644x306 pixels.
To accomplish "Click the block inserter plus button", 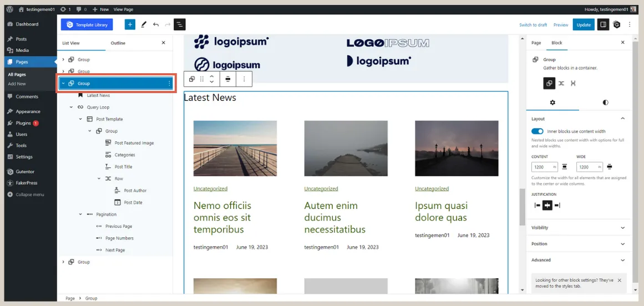I will tap(130, 24).
